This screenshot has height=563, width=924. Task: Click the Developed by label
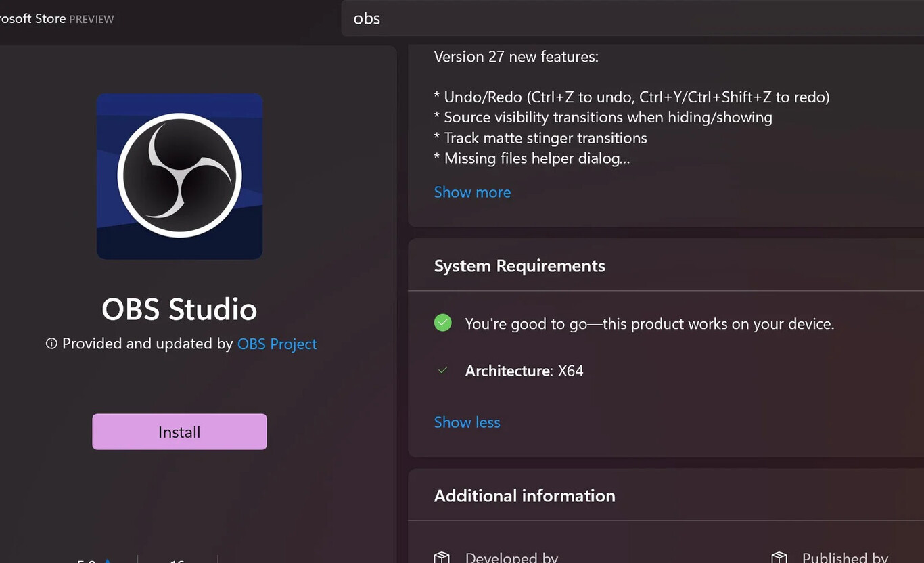click(511, 558)
